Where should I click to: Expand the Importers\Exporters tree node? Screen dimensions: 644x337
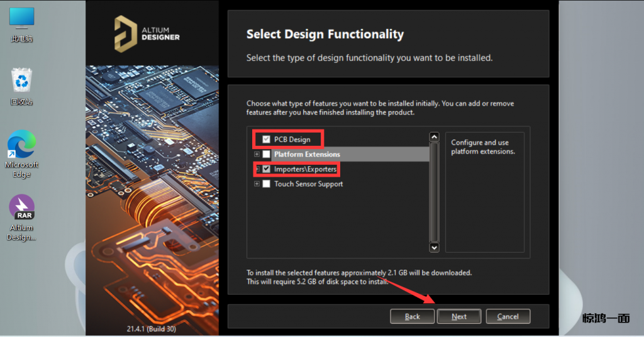click(257, 170)
